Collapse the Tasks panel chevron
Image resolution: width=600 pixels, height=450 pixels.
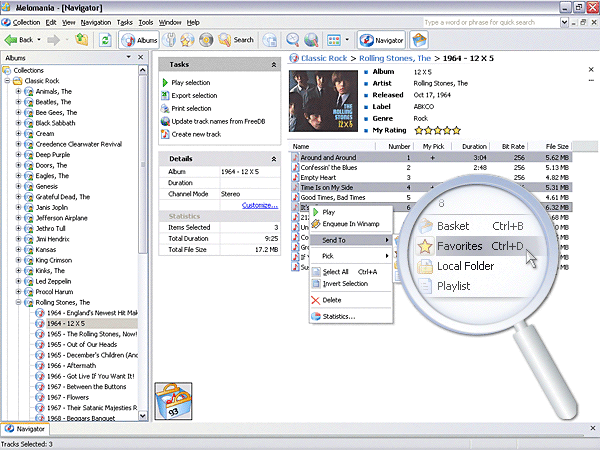[x=274, y=65]
